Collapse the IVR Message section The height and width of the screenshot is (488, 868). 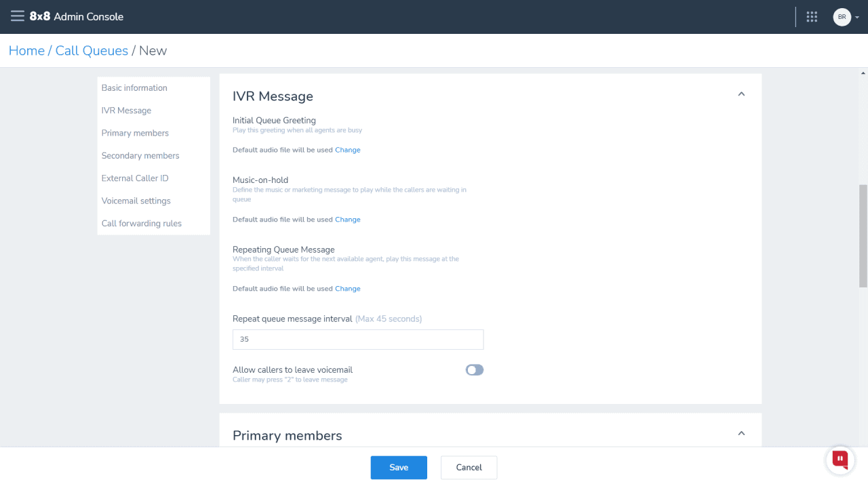tap(741, 94)
